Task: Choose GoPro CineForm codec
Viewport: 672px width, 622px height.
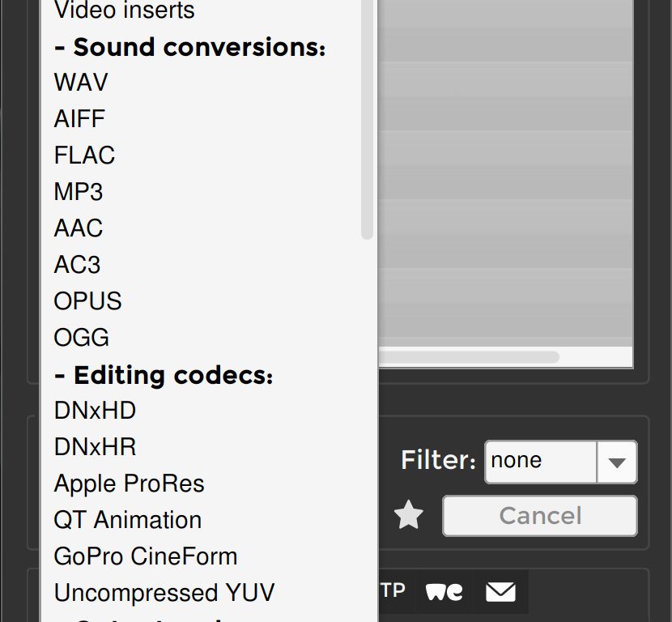Action: [x=146, y=556]
